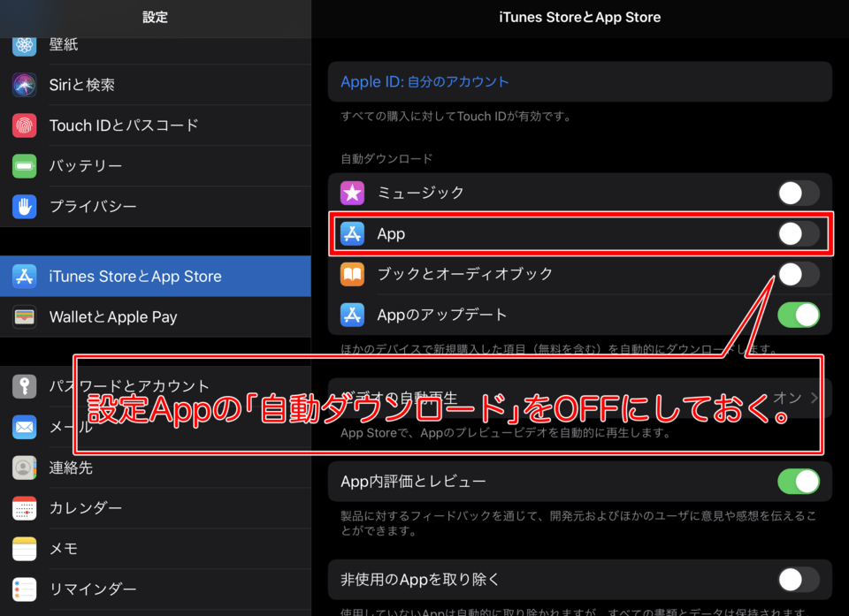
Task: Open リマインダー settings
Action: (156, 589)
